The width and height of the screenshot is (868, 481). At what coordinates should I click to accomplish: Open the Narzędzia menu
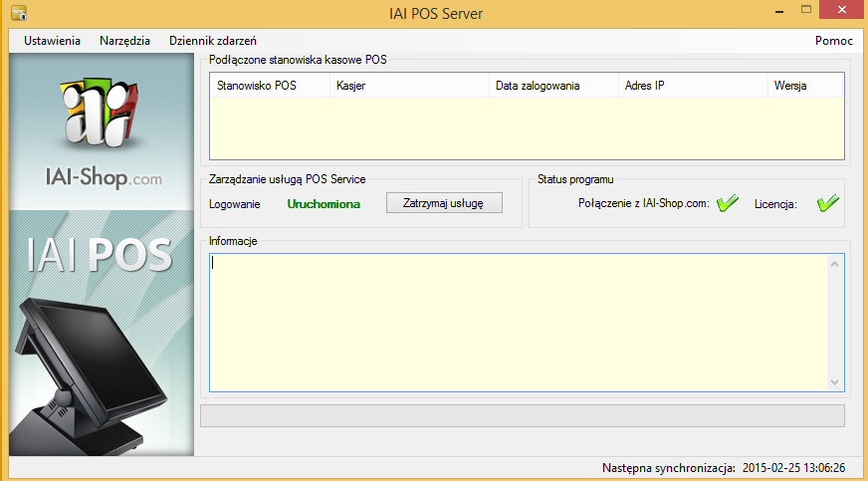124,41
